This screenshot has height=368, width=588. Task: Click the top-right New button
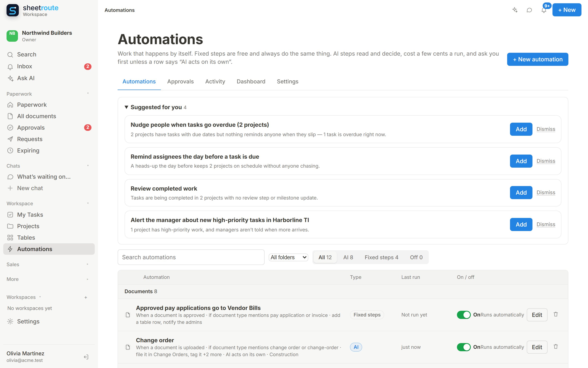[x=567, y=10]
